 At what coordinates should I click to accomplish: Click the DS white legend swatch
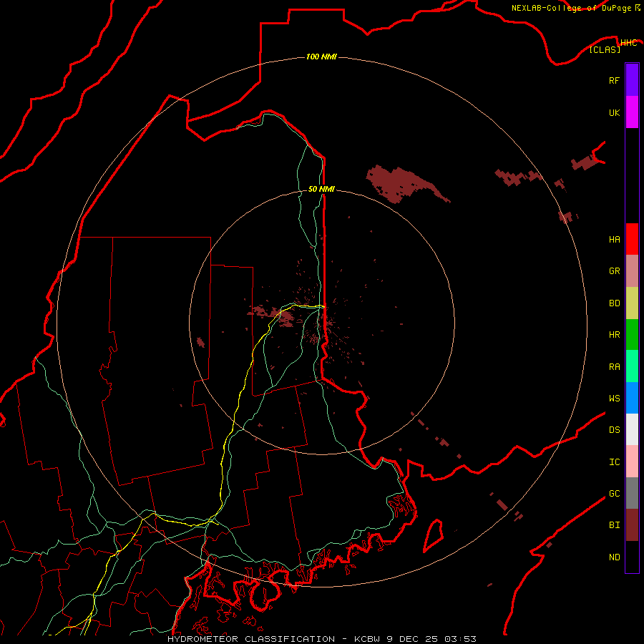(x=632, y=429)
